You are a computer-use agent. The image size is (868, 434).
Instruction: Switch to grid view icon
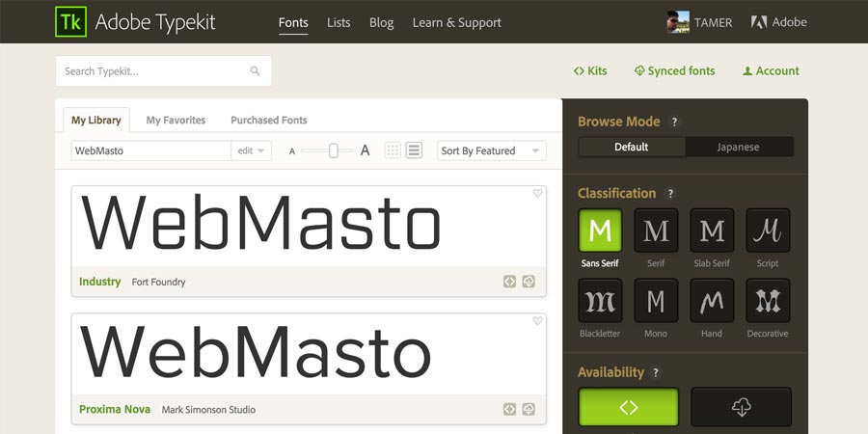coord(393,150)
